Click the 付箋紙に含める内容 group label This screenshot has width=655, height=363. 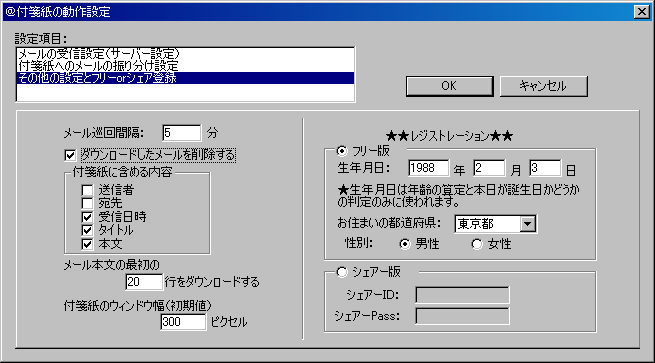tap(122, 172)
